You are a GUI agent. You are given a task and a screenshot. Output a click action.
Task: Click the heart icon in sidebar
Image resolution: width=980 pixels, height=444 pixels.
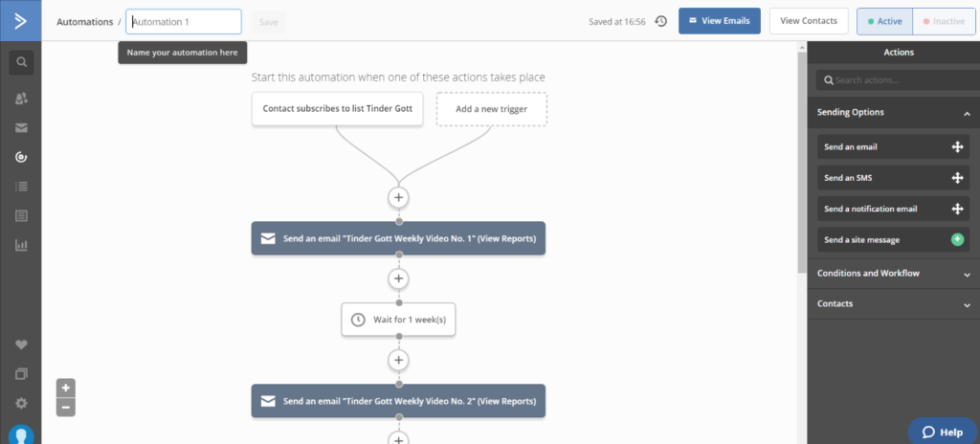pyautogui.click(x=21, y=344)
